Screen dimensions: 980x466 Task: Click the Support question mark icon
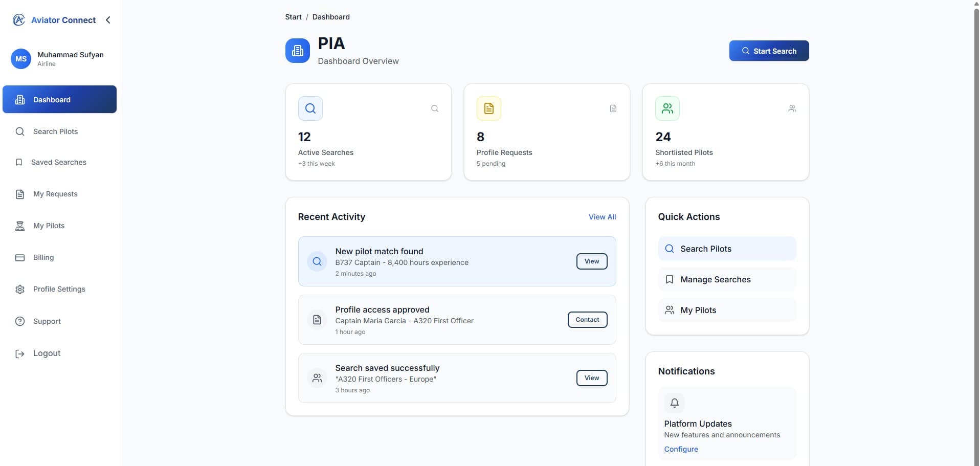(20, 321)
